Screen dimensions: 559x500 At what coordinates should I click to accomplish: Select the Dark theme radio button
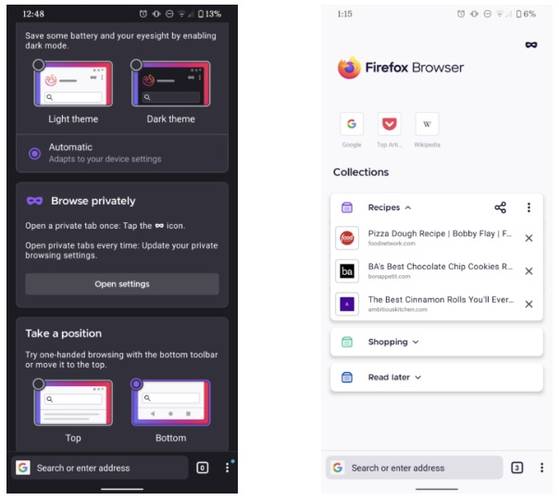[x=136, y=65]
